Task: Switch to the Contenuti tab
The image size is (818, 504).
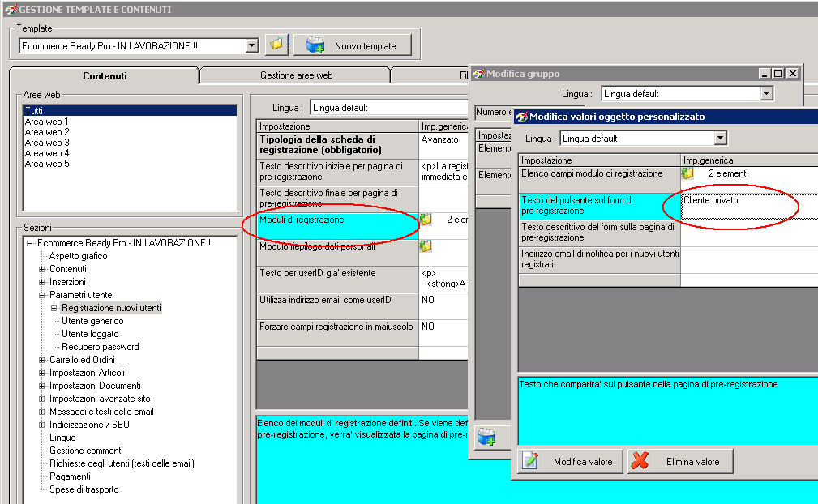Action: [x=105, y=75]
